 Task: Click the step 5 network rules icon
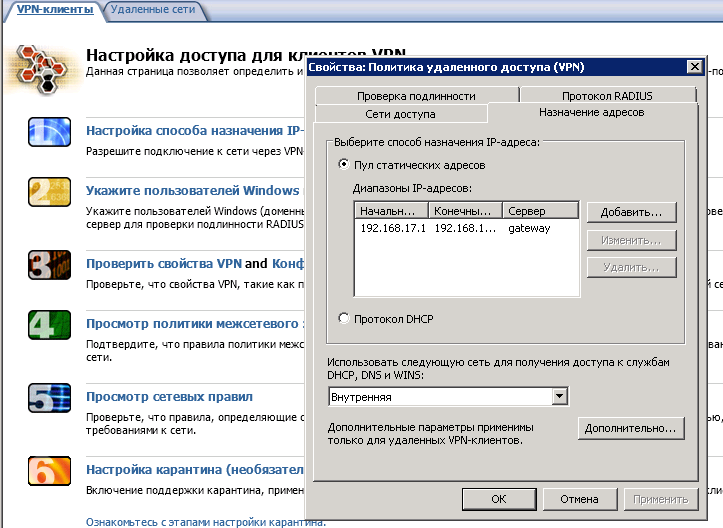(49, 397)
